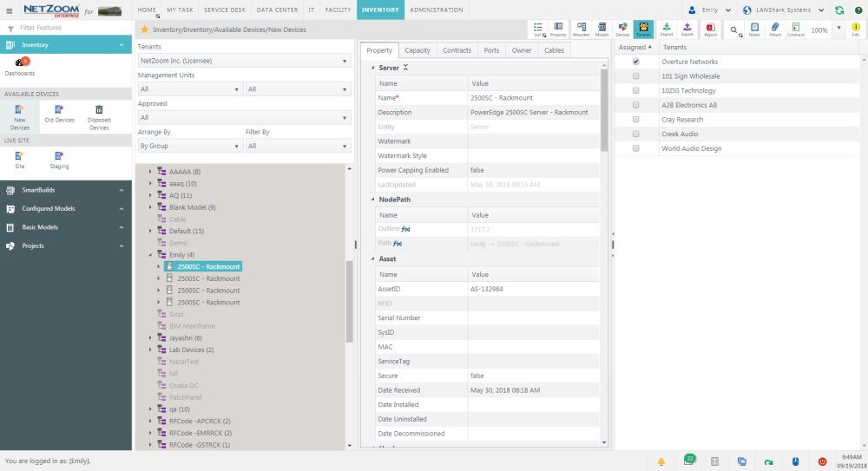
Task: Click the device tree vertical scrollbar
Action: point(349,302)
